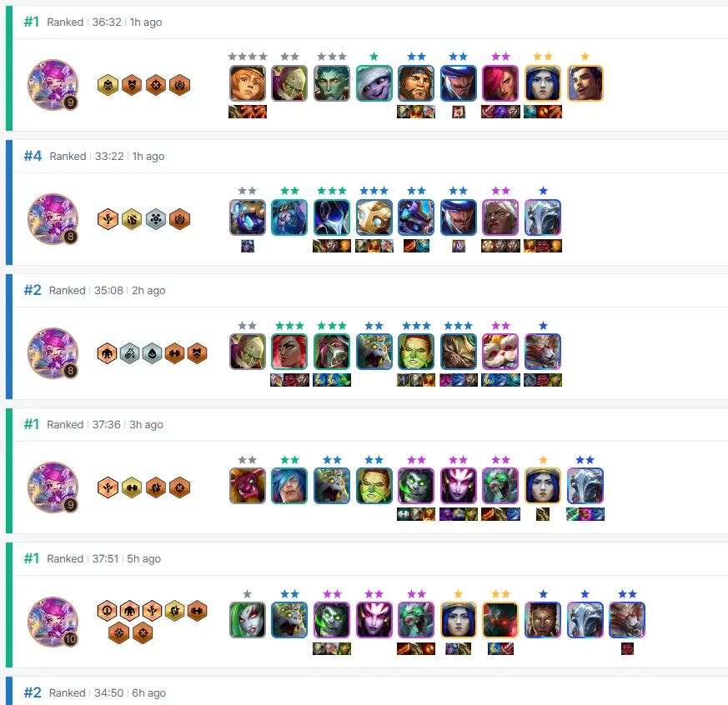The width and height of the screenshot is (728, 705).
Task: Click the #1 placement on 37:36 match
Action: click(32, 424)
